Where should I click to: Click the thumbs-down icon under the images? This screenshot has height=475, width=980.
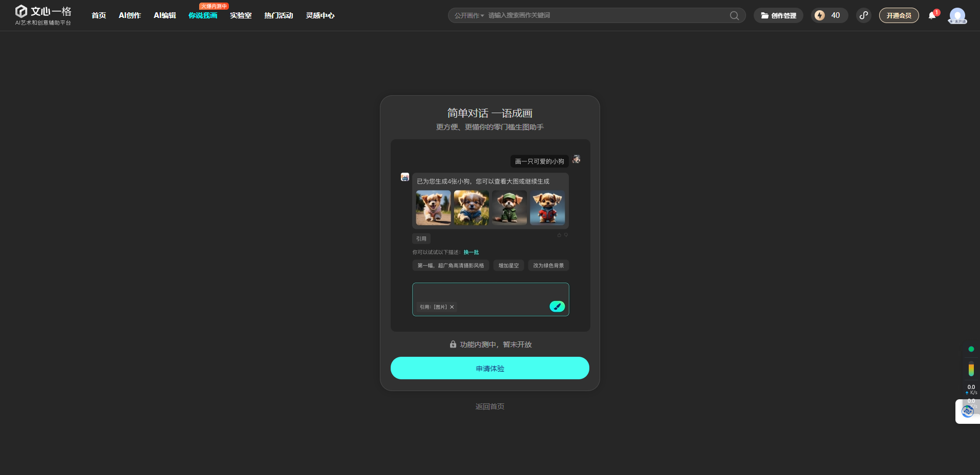point(566,235)
